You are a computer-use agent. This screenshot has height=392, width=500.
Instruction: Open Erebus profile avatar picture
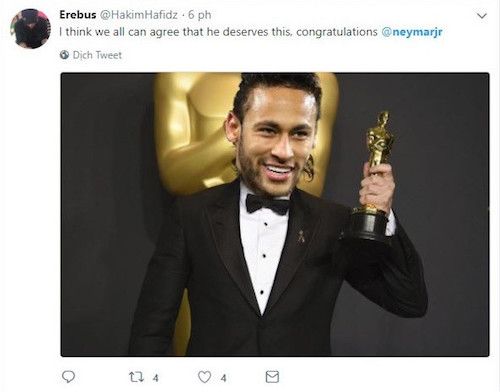(x=30, y=29)
